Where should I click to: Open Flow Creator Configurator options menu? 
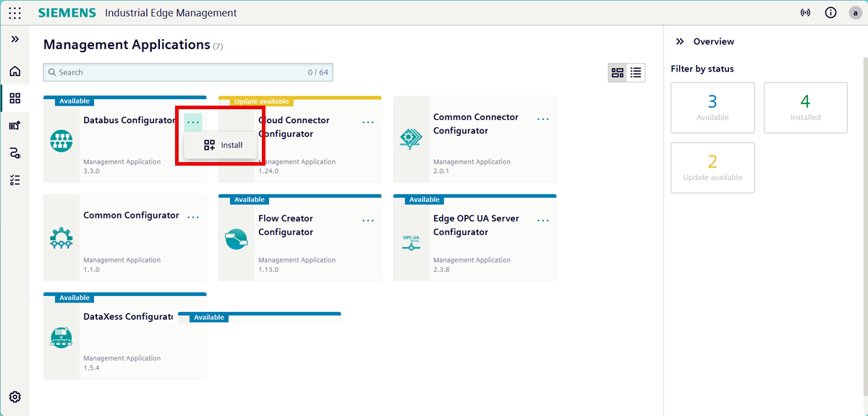(368, 220)
